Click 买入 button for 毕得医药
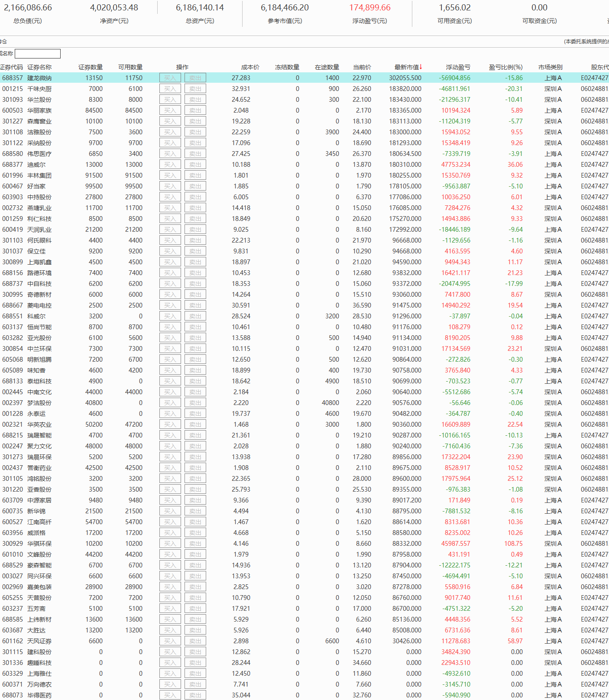Image resolution: width=609 pixels, height=700 pixels. (x=170, y=695)
